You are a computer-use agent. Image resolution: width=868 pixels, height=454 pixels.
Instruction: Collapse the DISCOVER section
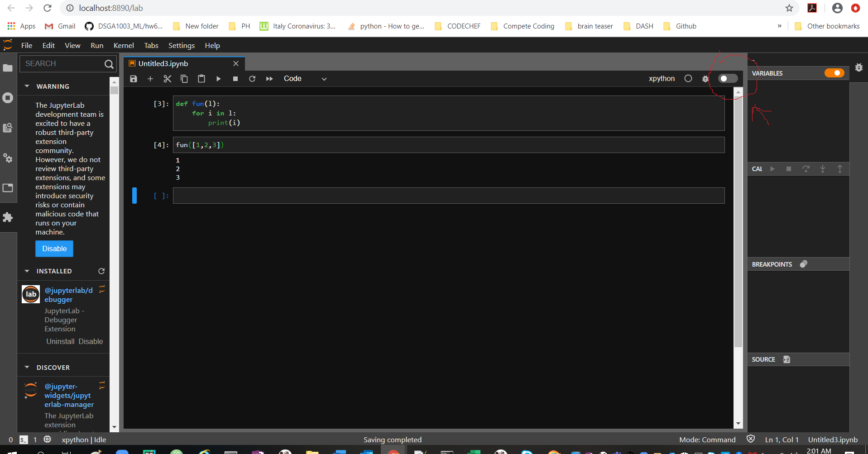pyautogui.click(x=26, y=367)
